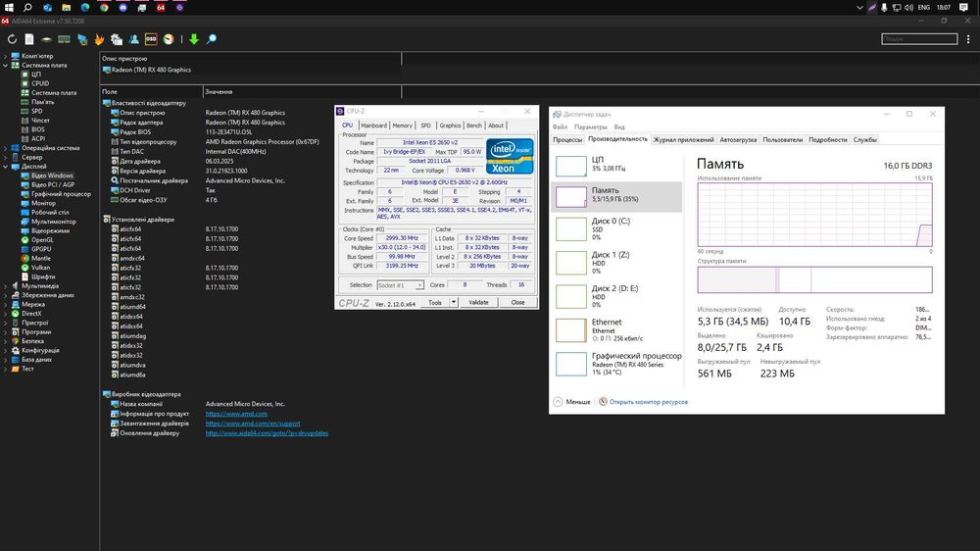The height and width of the screenshot is (551, 980).
Task: Switch to the Процессы tab in Task Manager
Action: pyautogui.click(x=567, y=139)
